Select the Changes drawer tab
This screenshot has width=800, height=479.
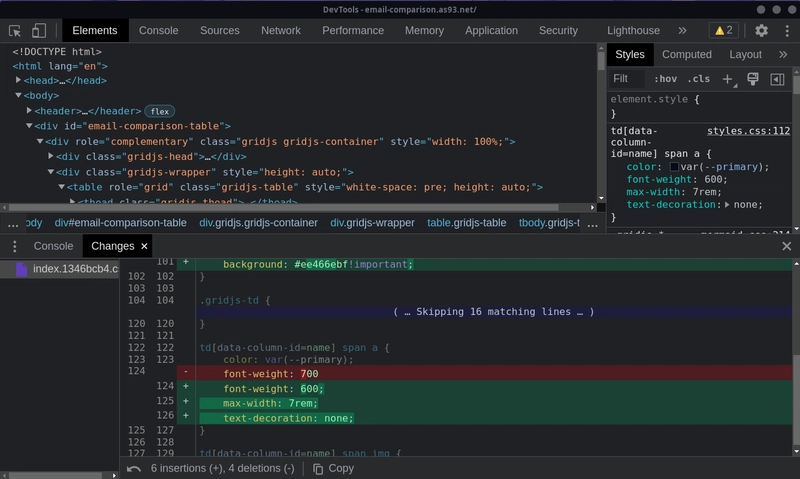click(x=113, y=246)
